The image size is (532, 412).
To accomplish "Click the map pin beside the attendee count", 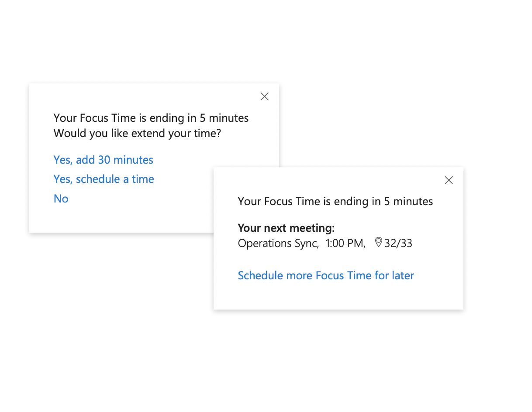I will tap(378, 243).
